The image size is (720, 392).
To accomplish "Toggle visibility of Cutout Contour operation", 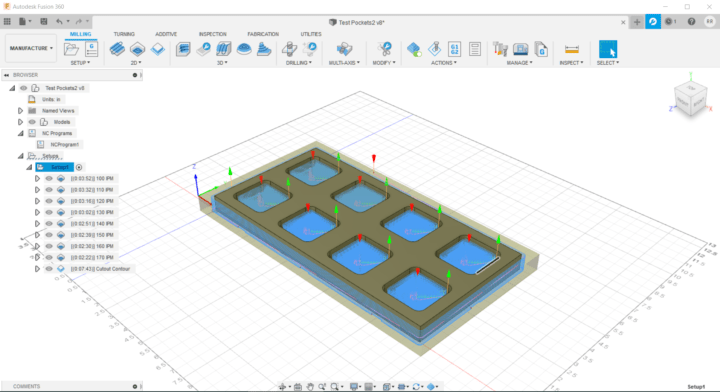I will click(x=49, y=269).
